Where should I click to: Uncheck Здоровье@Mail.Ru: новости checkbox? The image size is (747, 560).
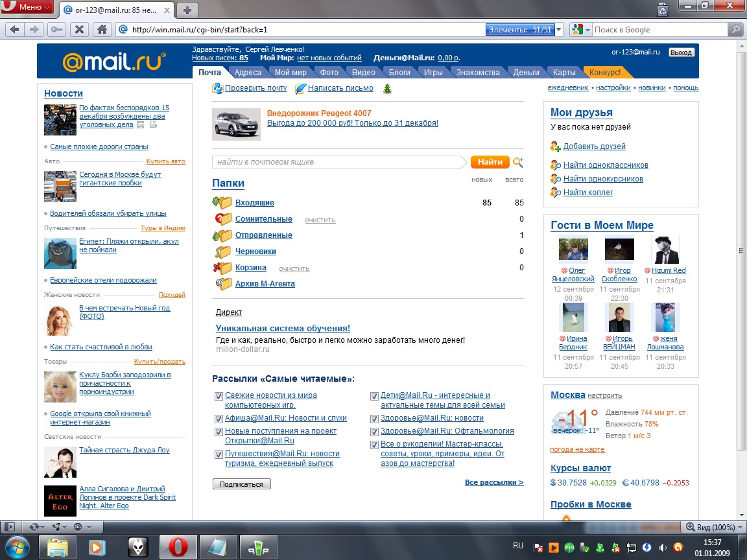(374, 419)
